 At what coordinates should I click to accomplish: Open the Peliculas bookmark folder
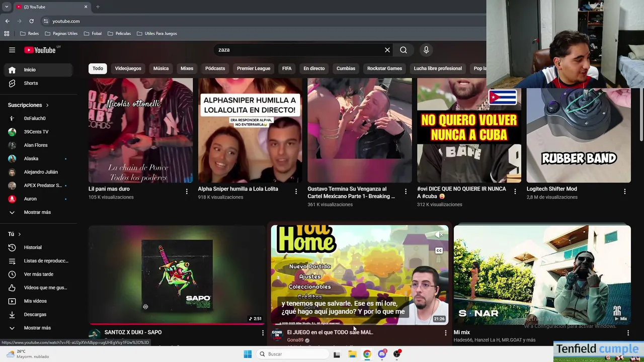[x=119, y=33]
